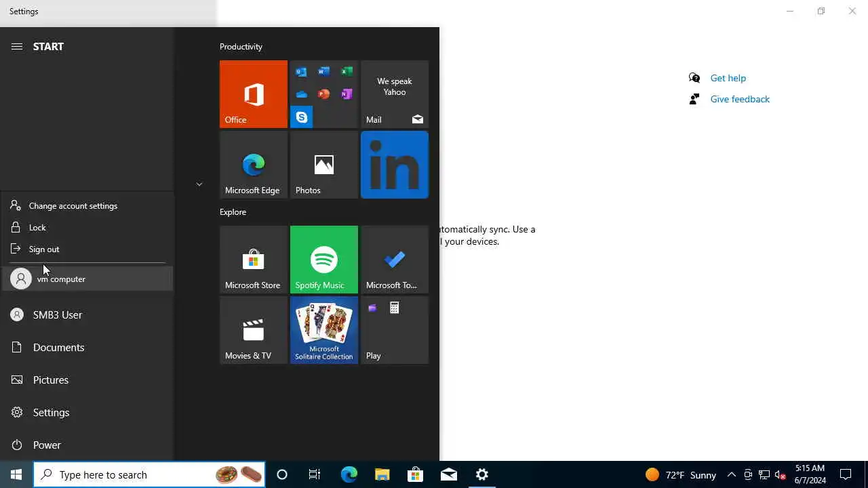The width and height of the screenshot is (868, 488).
Task: Show hidden tray icons chevron
Action: click(732, 474)
